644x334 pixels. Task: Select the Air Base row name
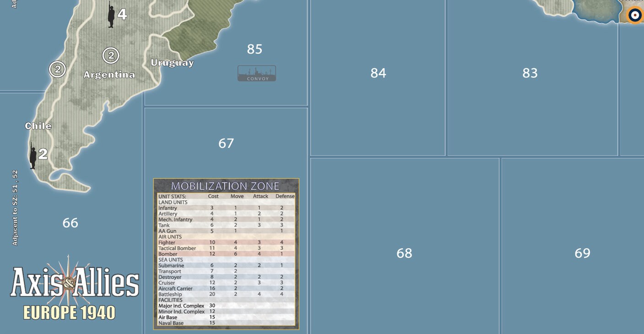click(x=168, y=318)
